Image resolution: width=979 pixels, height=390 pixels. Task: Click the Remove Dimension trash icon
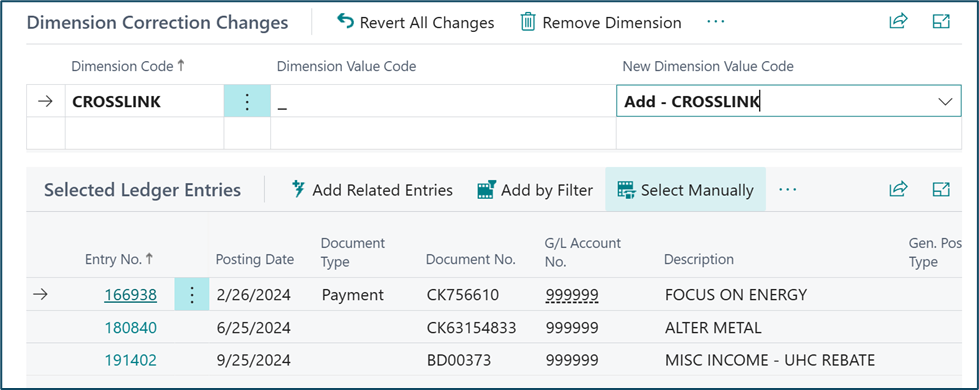pos(528,22)
